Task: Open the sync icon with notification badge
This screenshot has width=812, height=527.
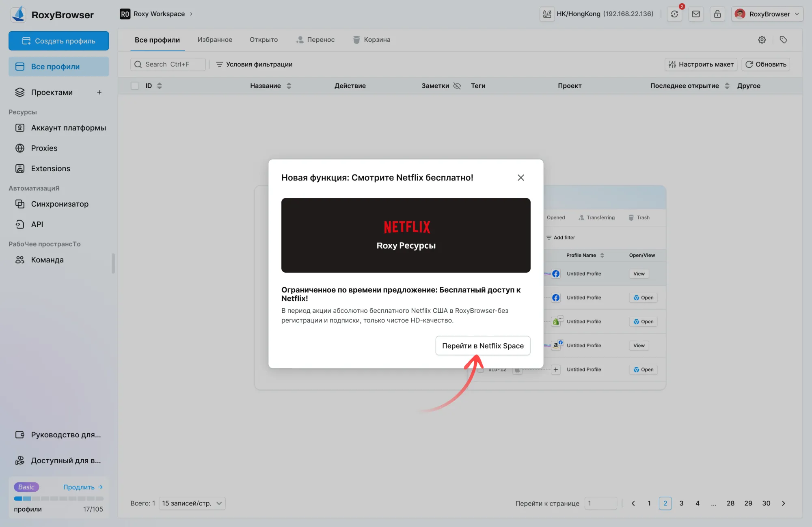Action: click(x=675, y=14)
